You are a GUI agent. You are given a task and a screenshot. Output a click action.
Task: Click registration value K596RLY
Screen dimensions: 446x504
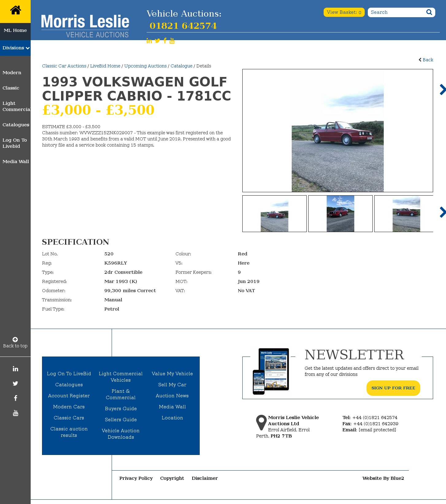click(116, 263)
